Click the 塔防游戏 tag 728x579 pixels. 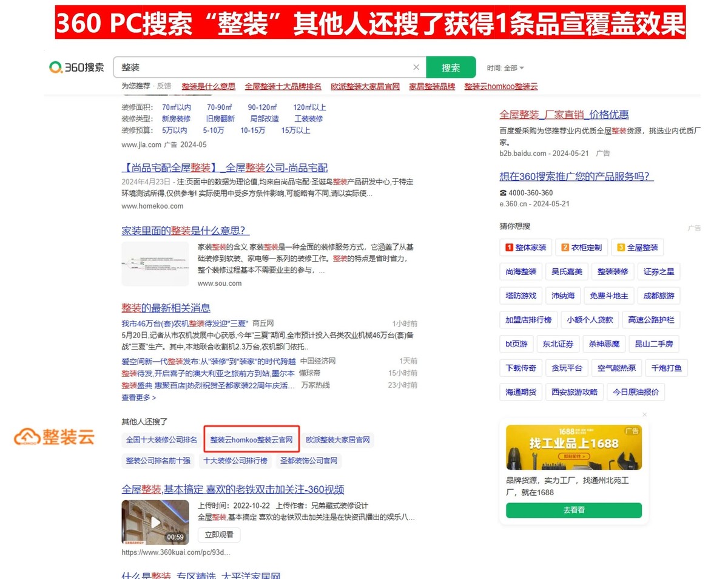[521, 296]
